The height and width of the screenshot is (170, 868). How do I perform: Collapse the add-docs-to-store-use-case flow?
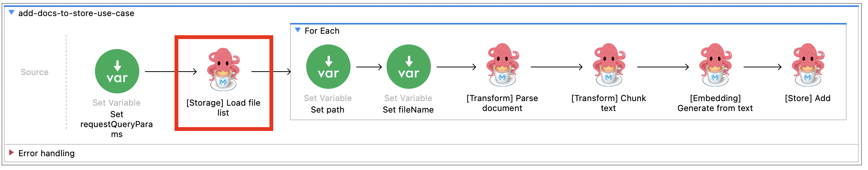pos(11,13)
